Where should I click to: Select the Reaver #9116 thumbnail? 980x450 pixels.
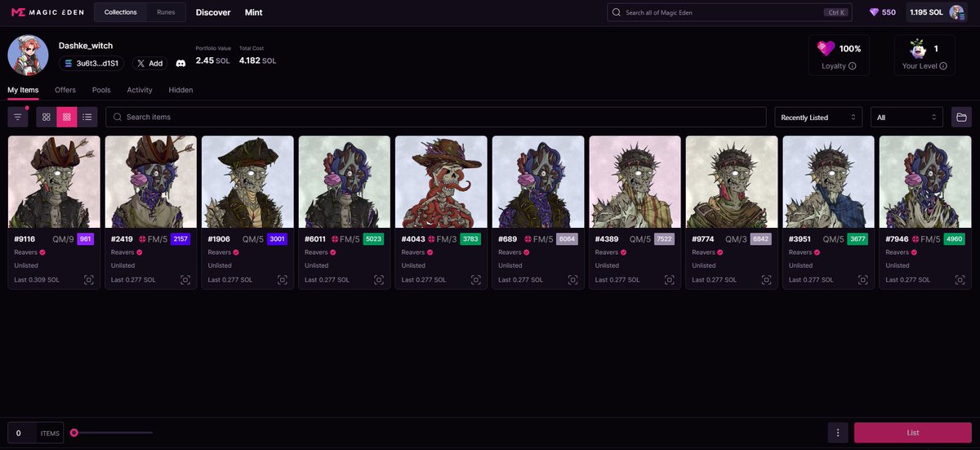54,181
